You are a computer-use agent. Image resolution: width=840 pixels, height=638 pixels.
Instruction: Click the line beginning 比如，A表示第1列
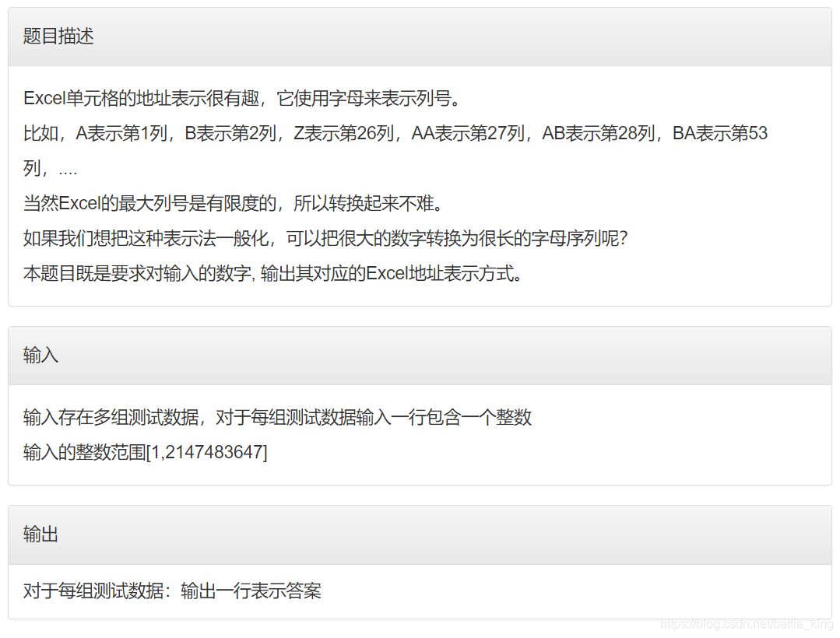point(395,133)
